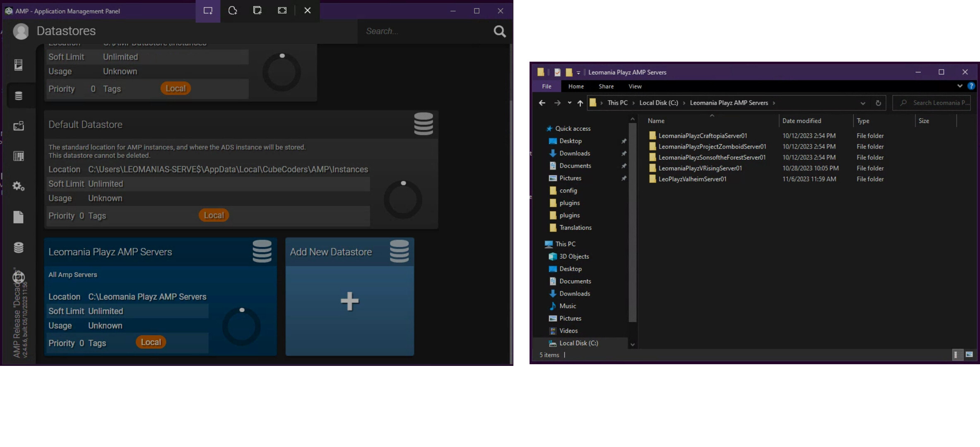Open the Share ribbon tab in Explorer

coord(606,87)
